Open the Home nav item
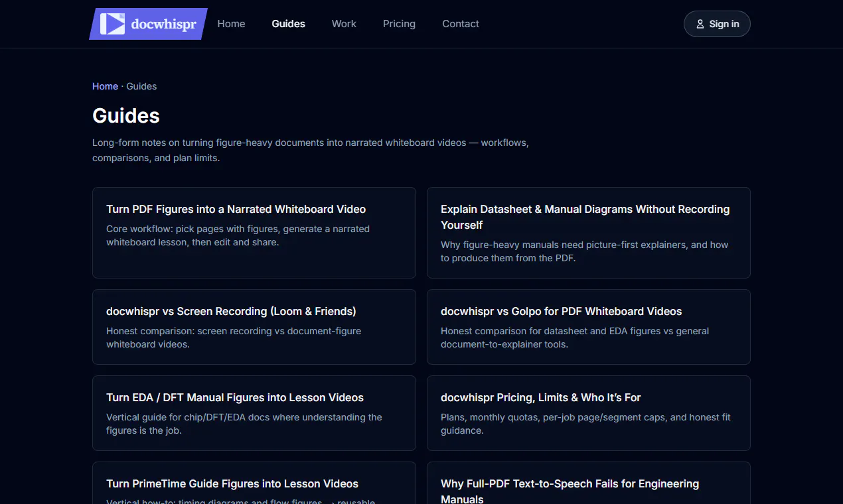This screenshot has width=843, height=504. click(x=231, y=24)
